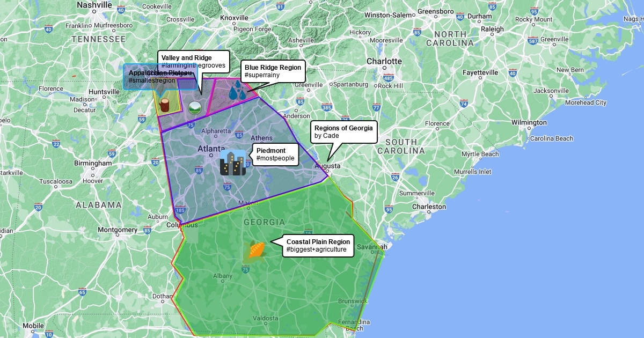Click the round green valley landscape icon
Screen dimensions: 644x338
194,107
